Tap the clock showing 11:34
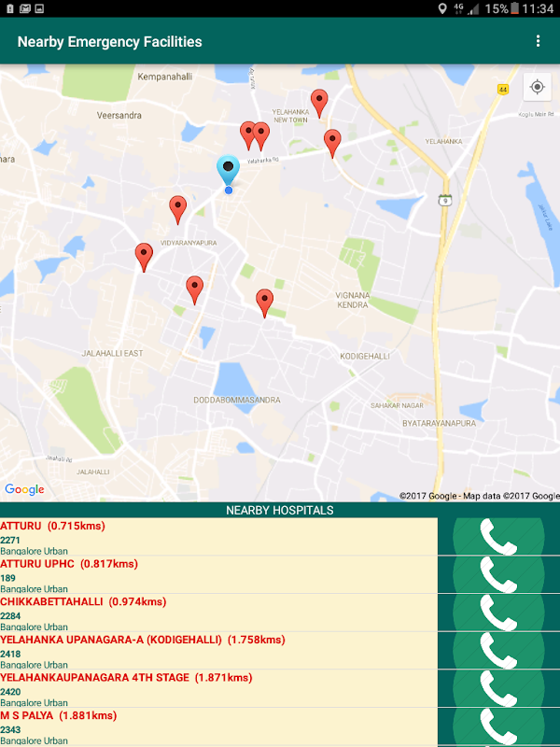 click(x=538, y=8)
